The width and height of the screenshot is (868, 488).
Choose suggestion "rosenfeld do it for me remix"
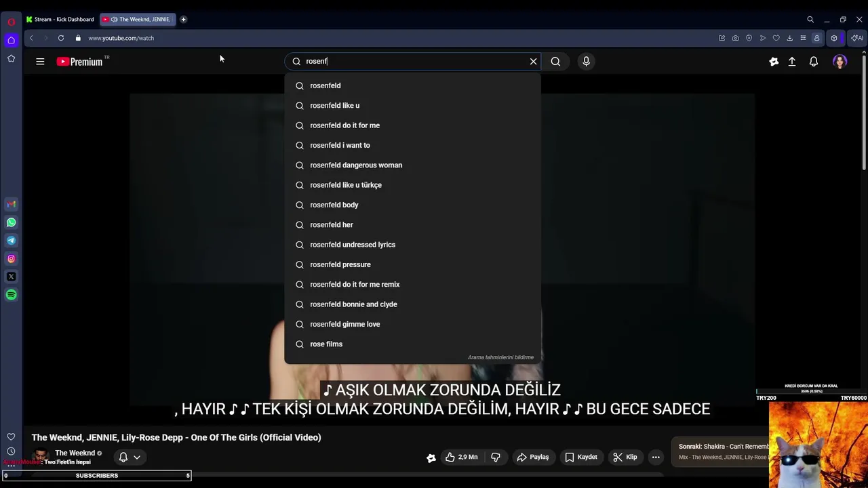pos(412,285)
